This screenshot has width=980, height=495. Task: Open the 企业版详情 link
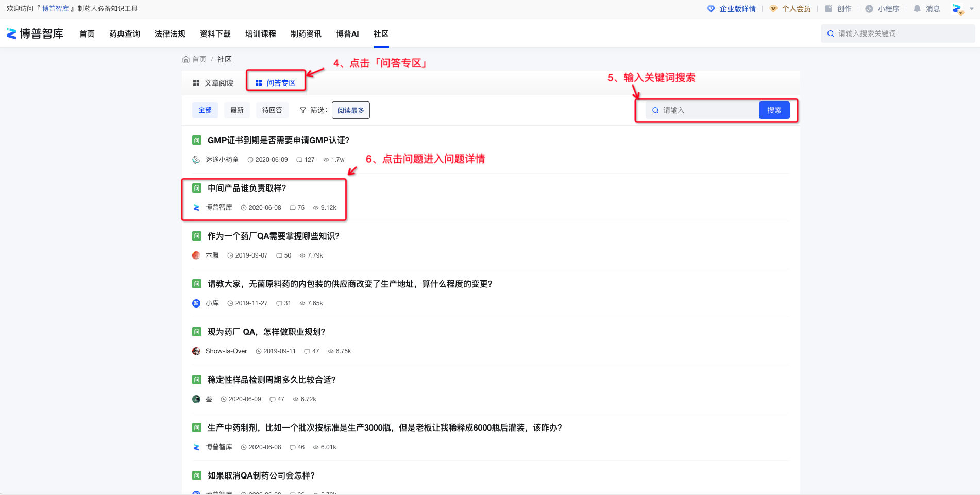click(x=737, y=9)
